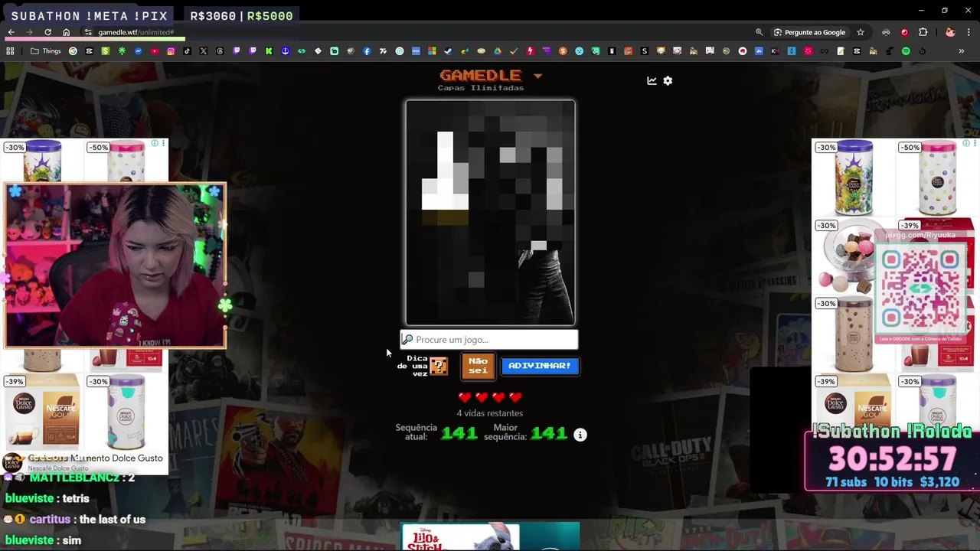
Task: Open the browser extensions puzzle icon
Action: [923, 32]
